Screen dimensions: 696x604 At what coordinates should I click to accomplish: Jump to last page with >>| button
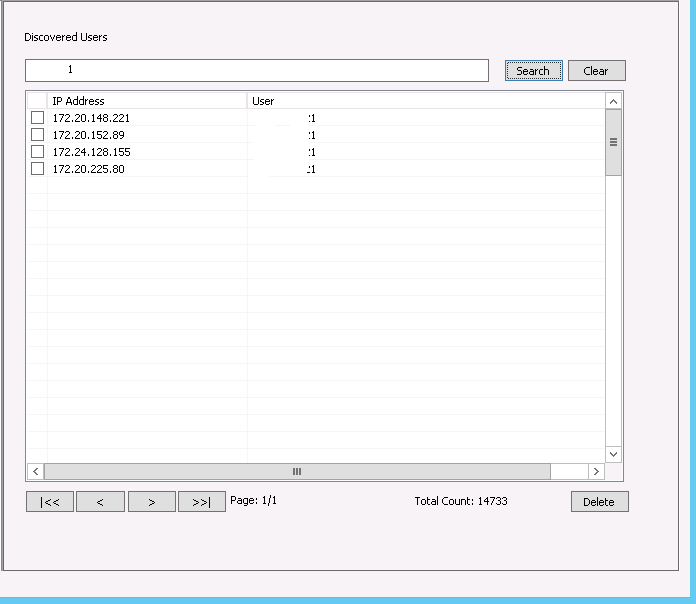(201, 502)
